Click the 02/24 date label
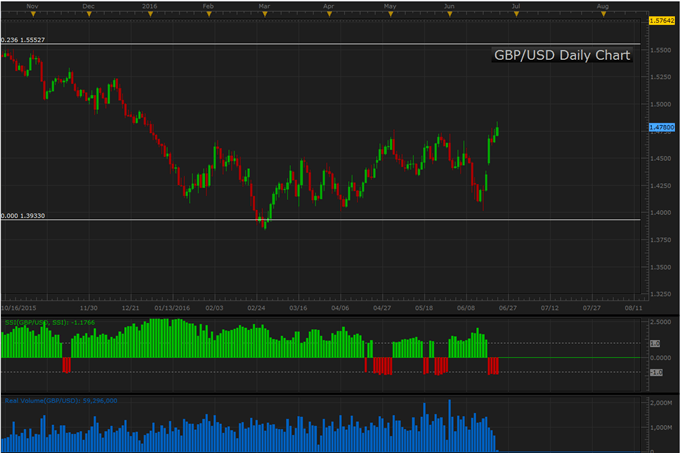This screenshot has width=680, height=453. (x=256, y=308)
